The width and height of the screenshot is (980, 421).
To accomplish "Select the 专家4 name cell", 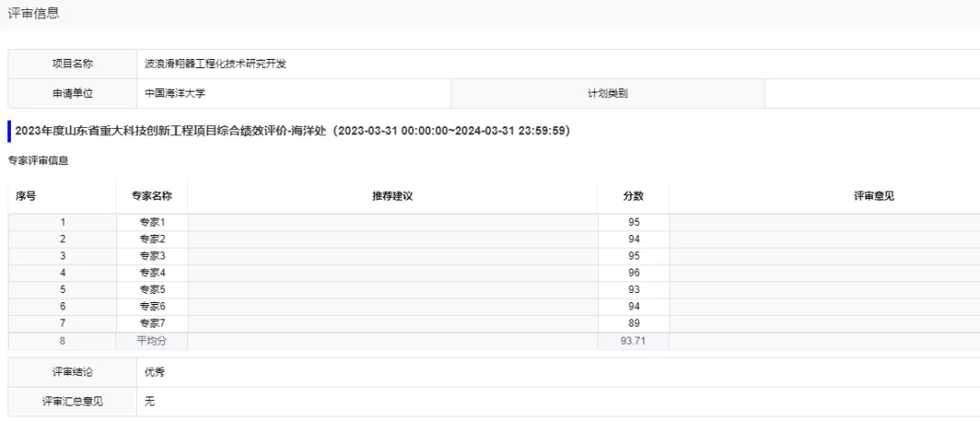I will coord(152,273).
